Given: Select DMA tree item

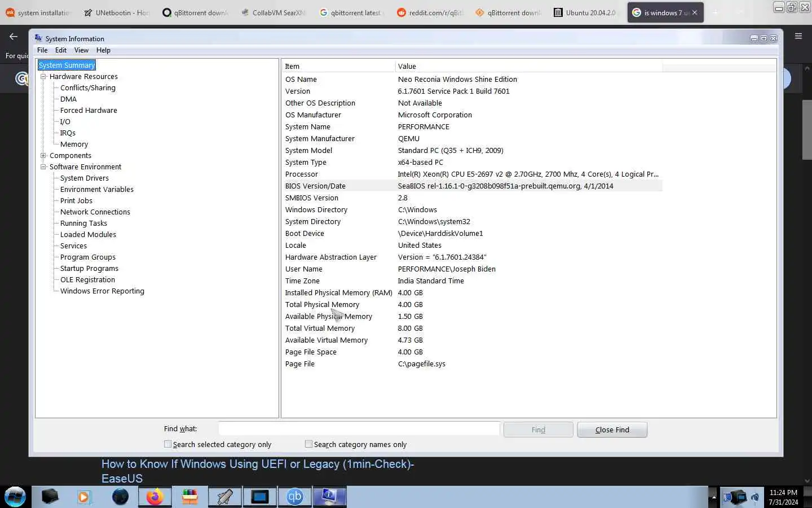Looking at the screenshot, I should tap(68, 99).
